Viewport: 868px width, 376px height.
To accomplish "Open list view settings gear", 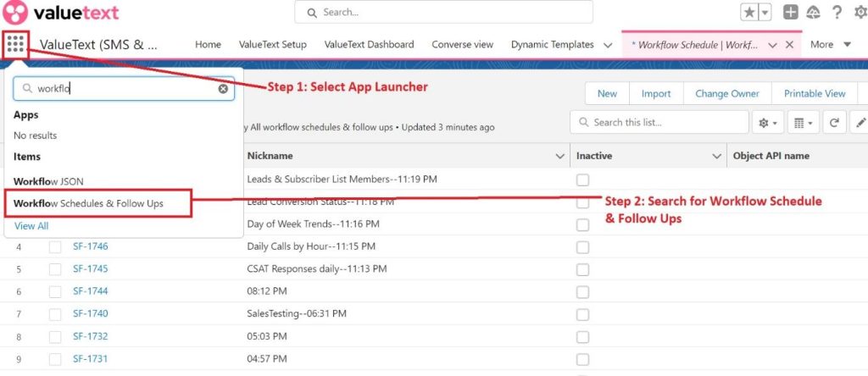I will pos(766,123).
